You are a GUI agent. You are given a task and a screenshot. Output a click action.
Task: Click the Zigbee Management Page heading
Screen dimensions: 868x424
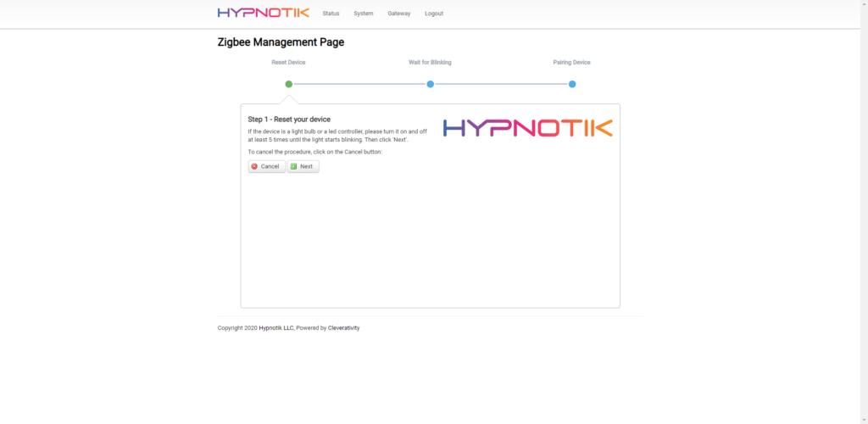(281, 42)
